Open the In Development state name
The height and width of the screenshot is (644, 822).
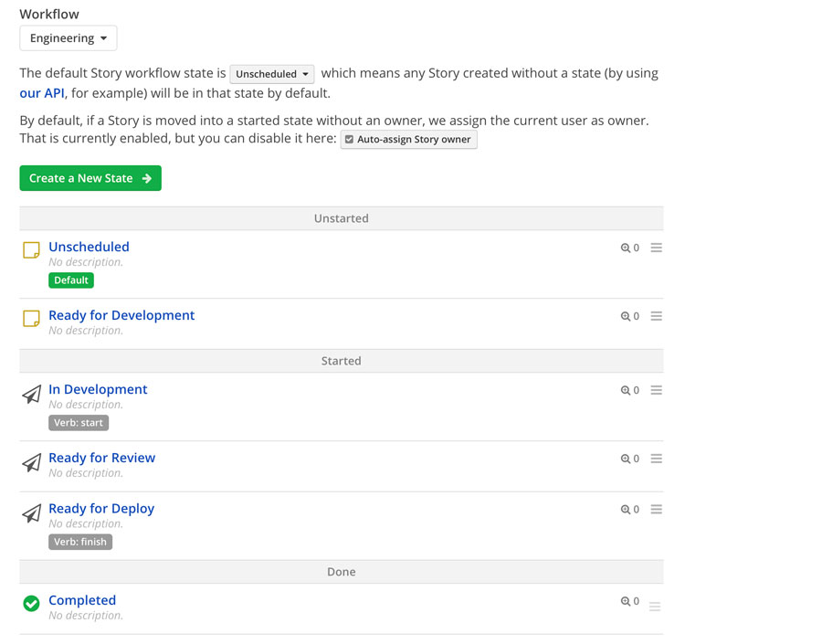98,389
